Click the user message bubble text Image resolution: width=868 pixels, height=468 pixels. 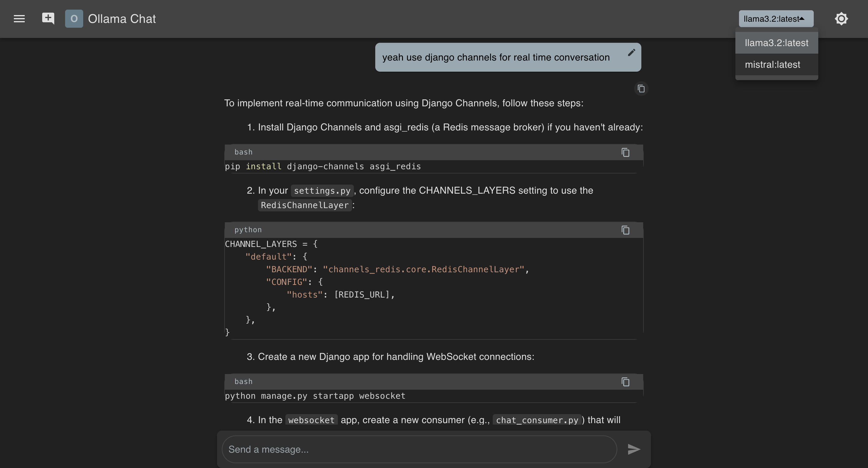[x=495, y=57]
